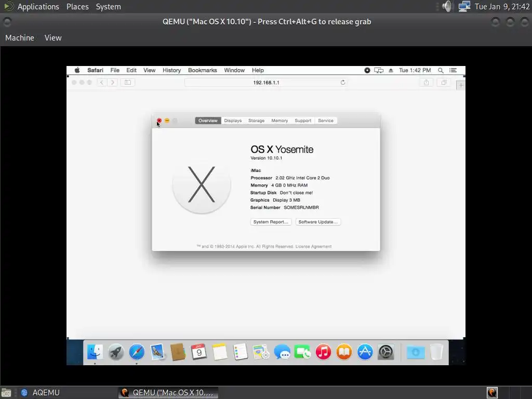The height and width of the screenshot is (399, 532).
Task: Open the Safari menu
Action: point(96,70)
